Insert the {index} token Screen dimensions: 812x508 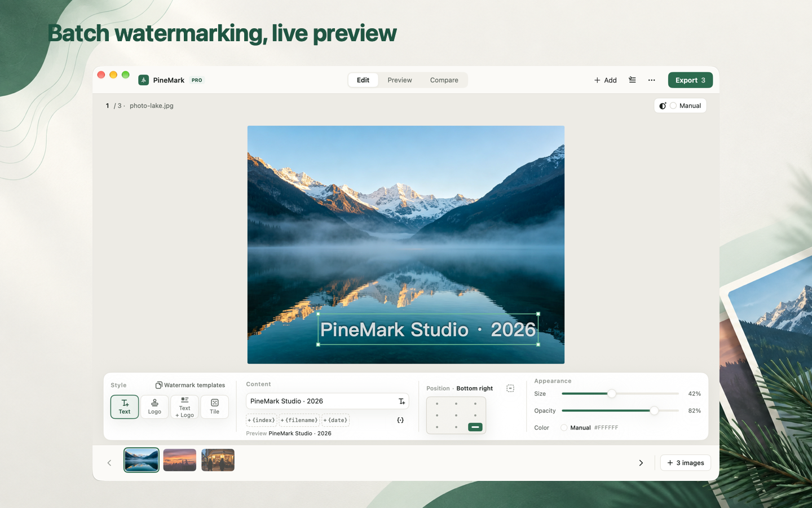[x=262, y=421]
